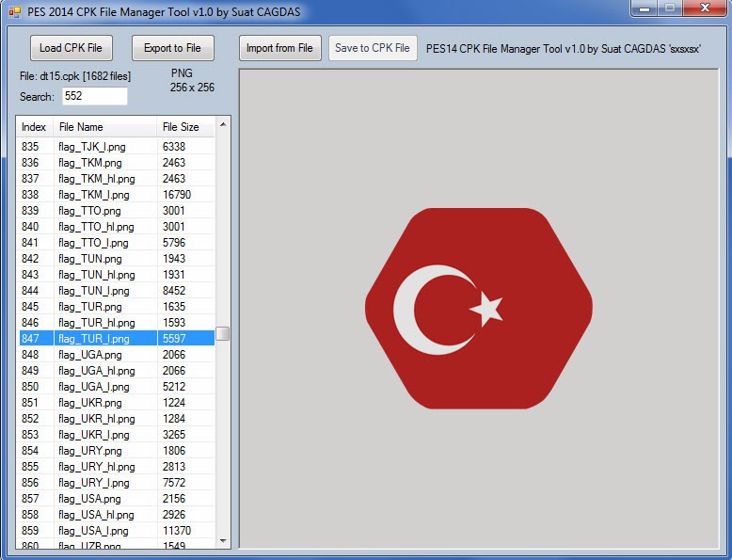Select the flag_TTO.png row
732x560 pixels.
(117, 211)
